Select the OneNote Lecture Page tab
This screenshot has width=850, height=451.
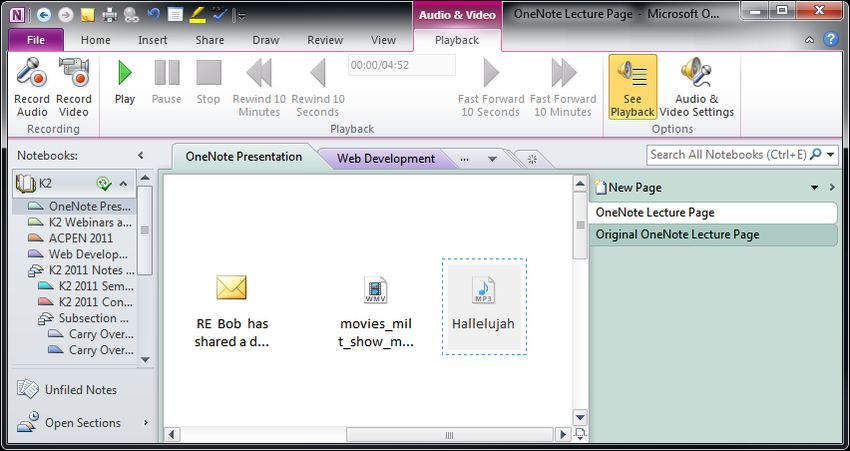click(x=712, y=212)
